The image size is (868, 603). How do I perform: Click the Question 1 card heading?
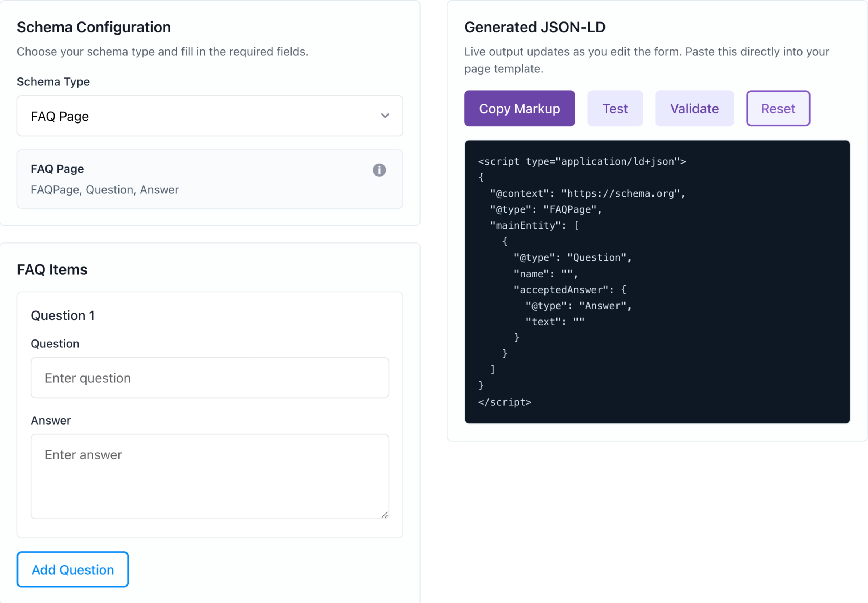click(63, 315)
